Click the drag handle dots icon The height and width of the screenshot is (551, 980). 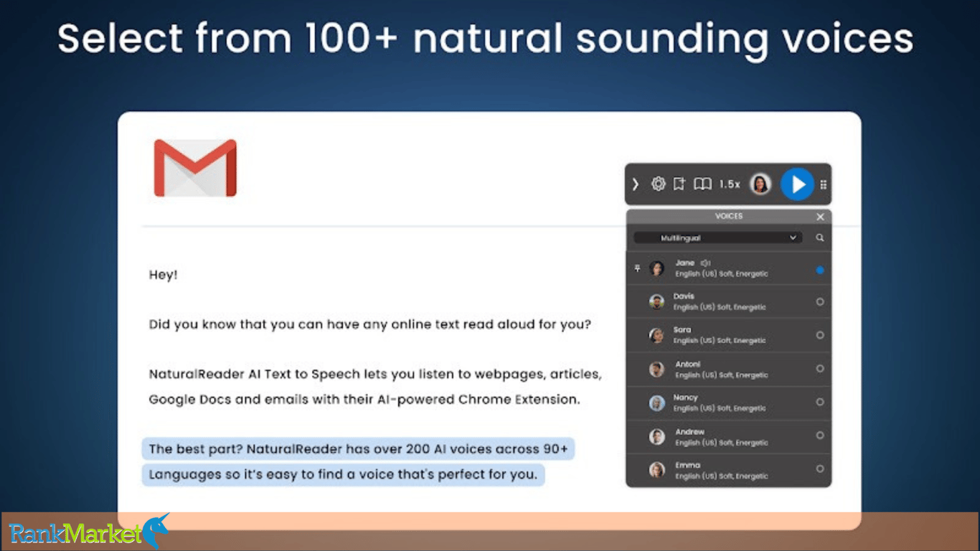[823, 184]
